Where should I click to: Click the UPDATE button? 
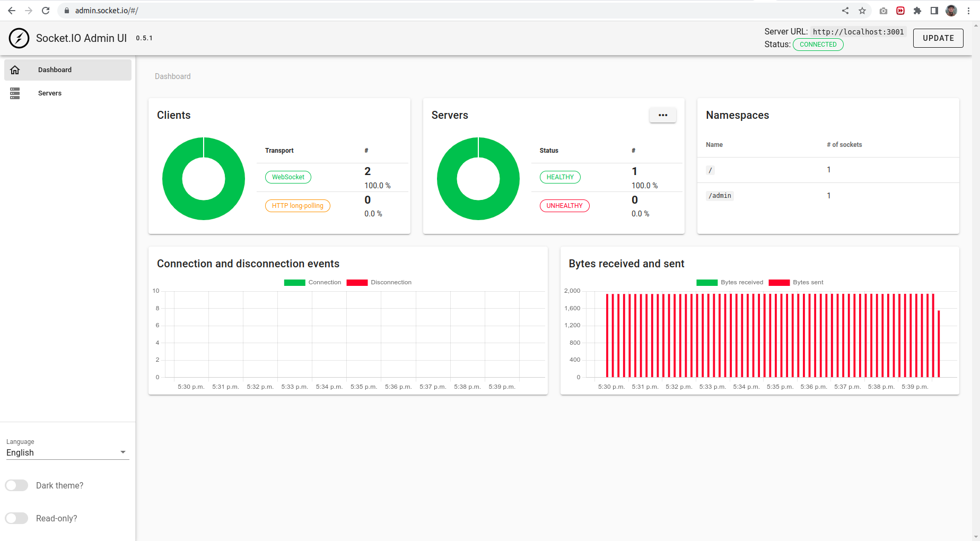click(x=938, y=38)
